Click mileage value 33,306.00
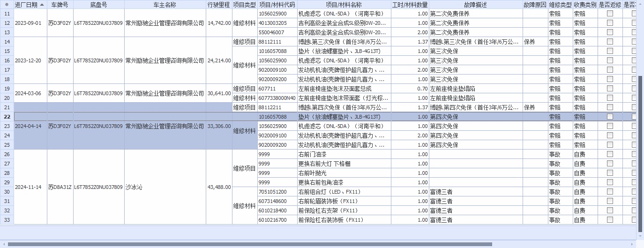 click(219, 126)
